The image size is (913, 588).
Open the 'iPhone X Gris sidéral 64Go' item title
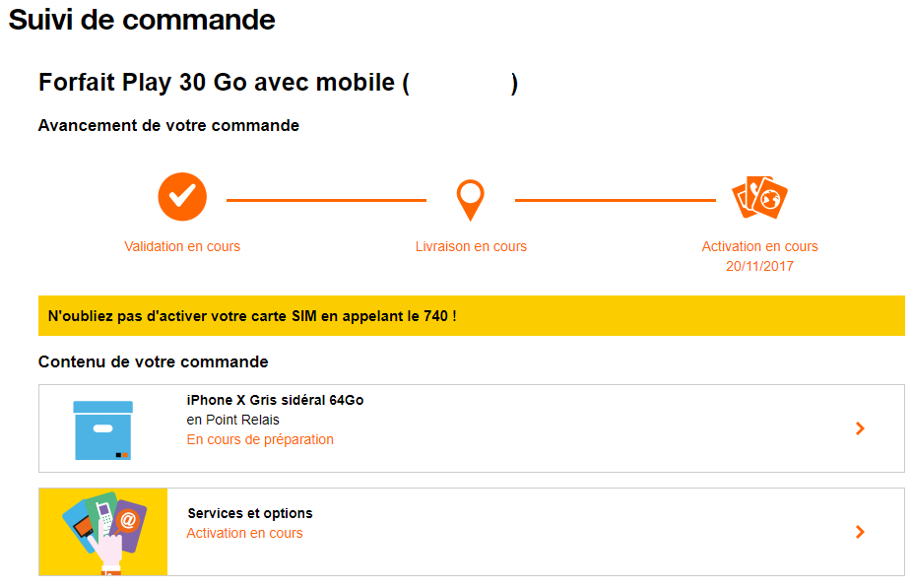tap(275, 400)
